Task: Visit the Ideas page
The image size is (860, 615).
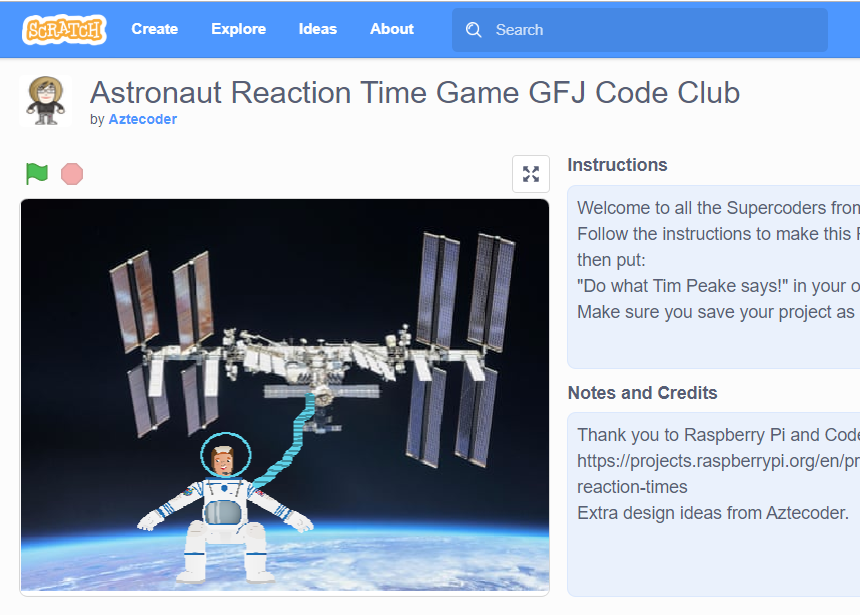Action: [x=317, y=29]
